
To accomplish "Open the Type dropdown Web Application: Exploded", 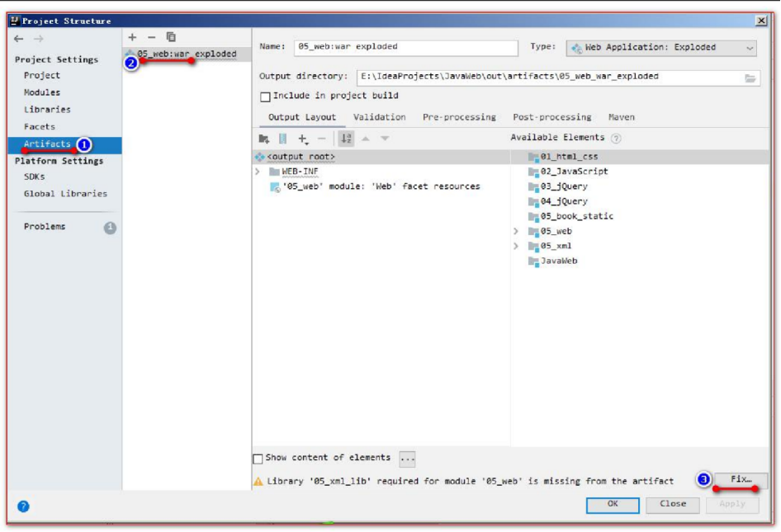I will pos(661,48).
